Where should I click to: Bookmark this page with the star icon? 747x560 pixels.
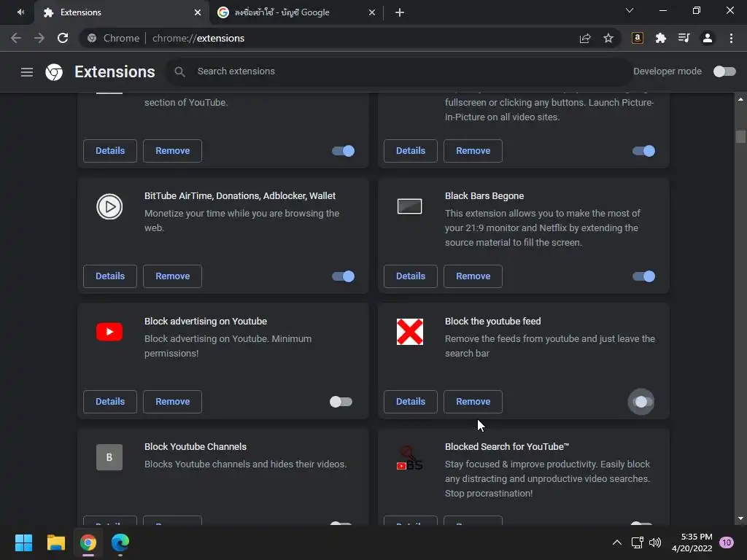[608, 38]
